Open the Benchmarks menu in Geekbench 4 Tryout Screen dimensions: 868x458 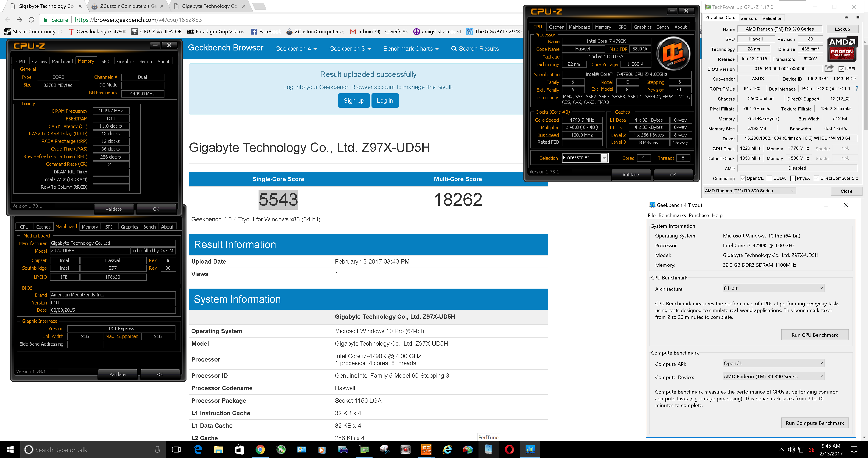(x=672, y=215)
